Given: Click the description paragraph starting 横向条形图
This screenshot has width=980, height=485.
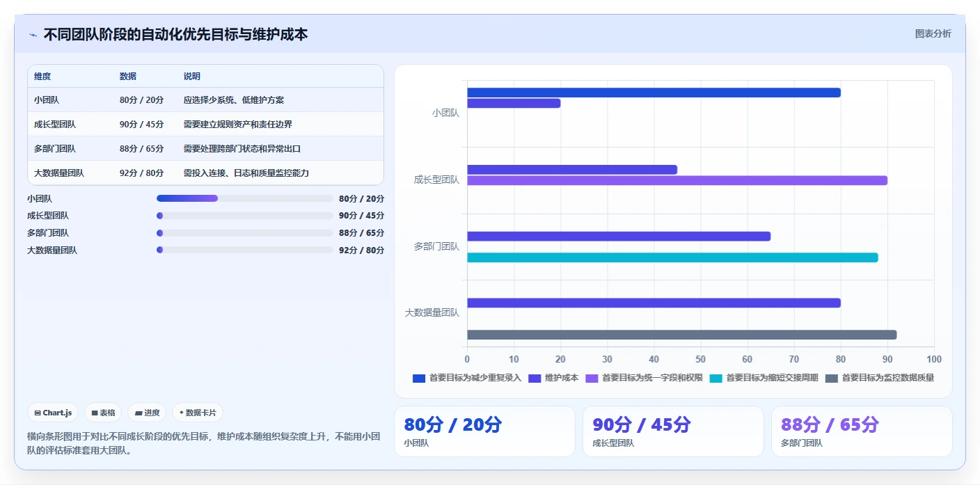Looking at the screenshot, I should pyautogui.click(x=204, y=443).
